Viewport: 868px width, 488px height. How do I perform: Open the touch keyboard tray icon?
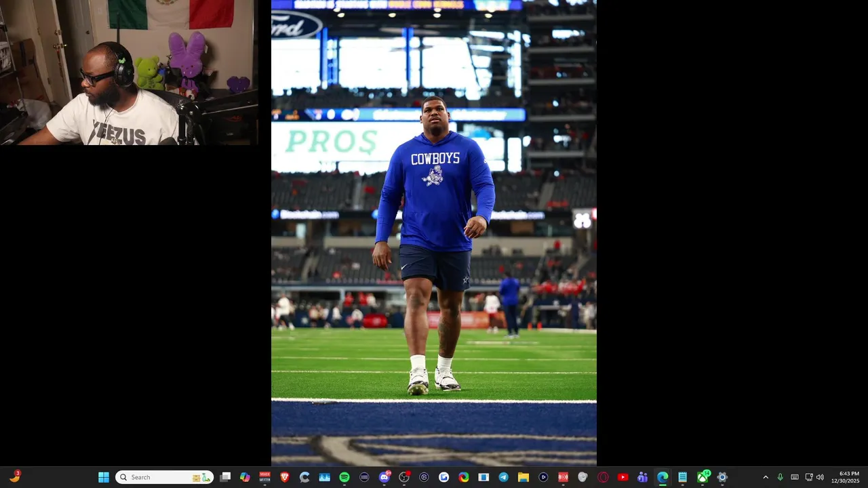[x=794, y=477]
